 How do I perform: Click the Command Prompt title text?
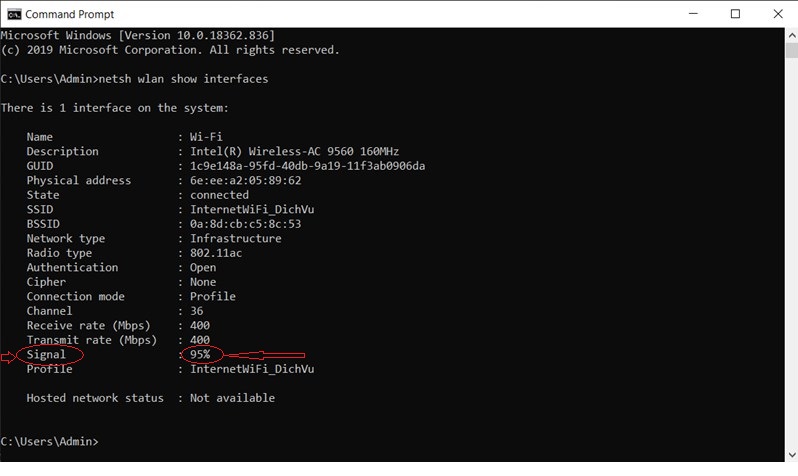coord(70,14)
